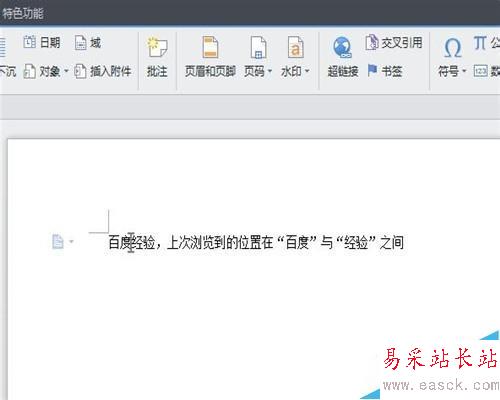
Task: Add a comment with 批注 button
Action: (157, 58)
